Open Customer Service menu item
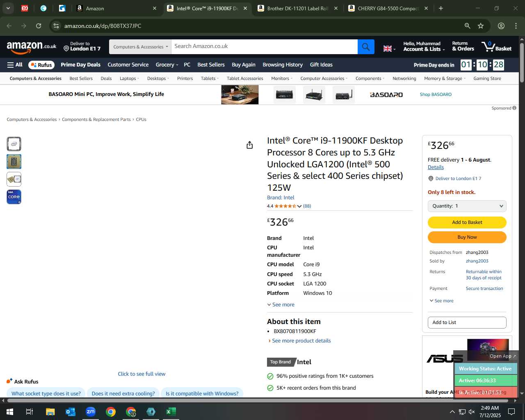 tap(128, 65)
